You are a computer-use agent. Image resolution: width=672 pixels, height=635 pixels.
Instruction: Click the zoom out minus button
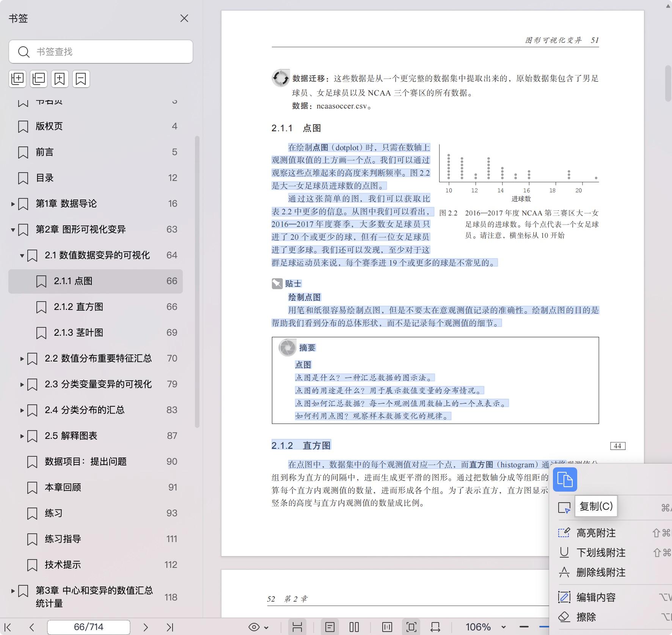pyautogui.click(x=524, y=627)
